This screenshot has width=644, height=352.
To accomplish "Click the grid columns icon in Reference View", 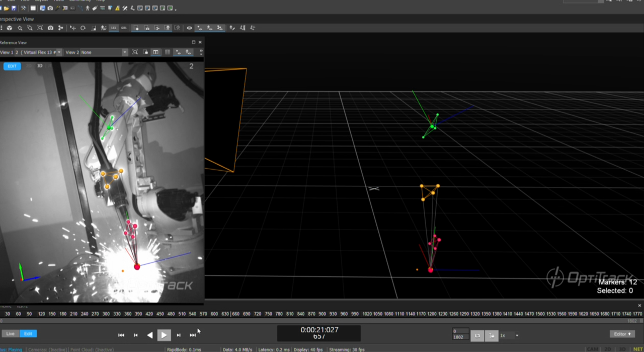I will click(x=168, y=52).
